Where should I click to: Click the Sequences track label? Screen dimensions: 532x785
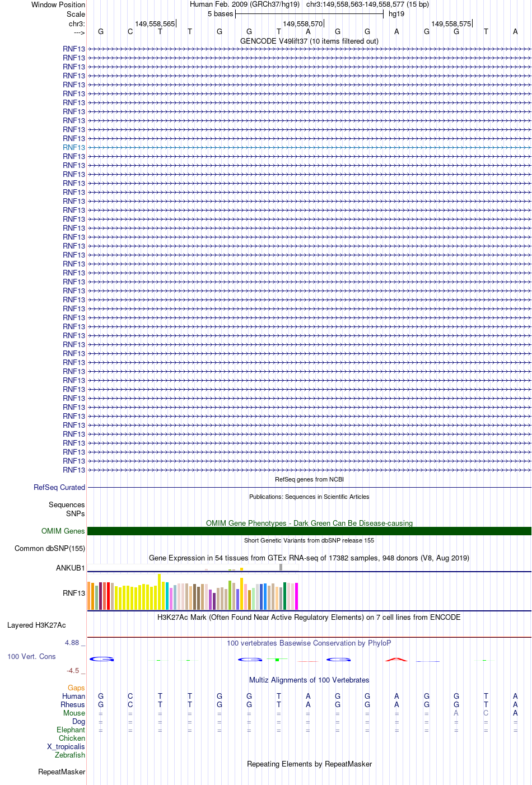click(x=67, y=505)
